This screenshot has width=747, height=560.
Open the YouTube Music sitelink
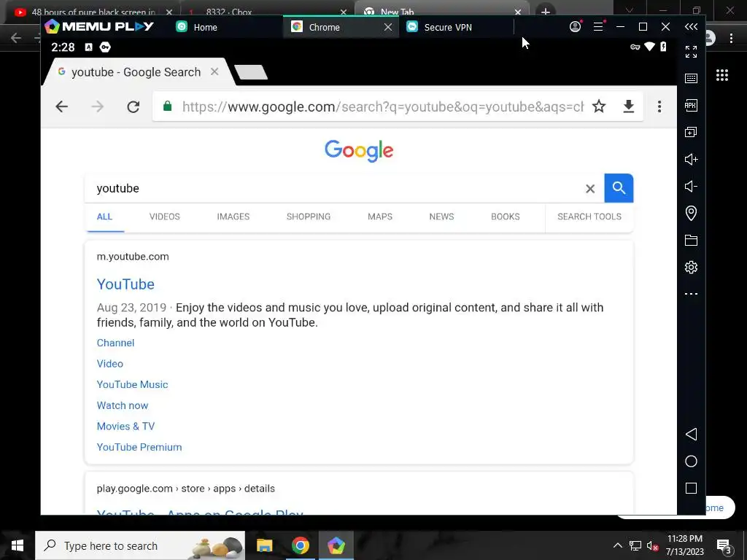[x=133, y=385]
